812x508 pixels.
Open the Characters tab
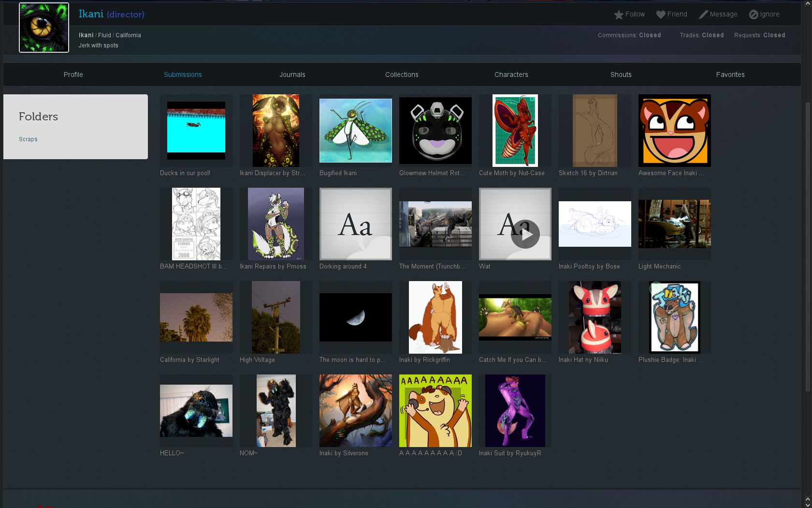[511, 75]
